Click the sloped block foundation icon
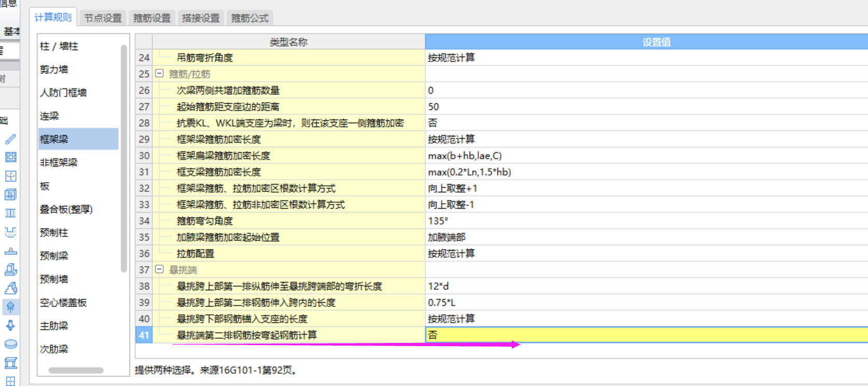Viewport: 868px width, 386px height. click(10, 288)
